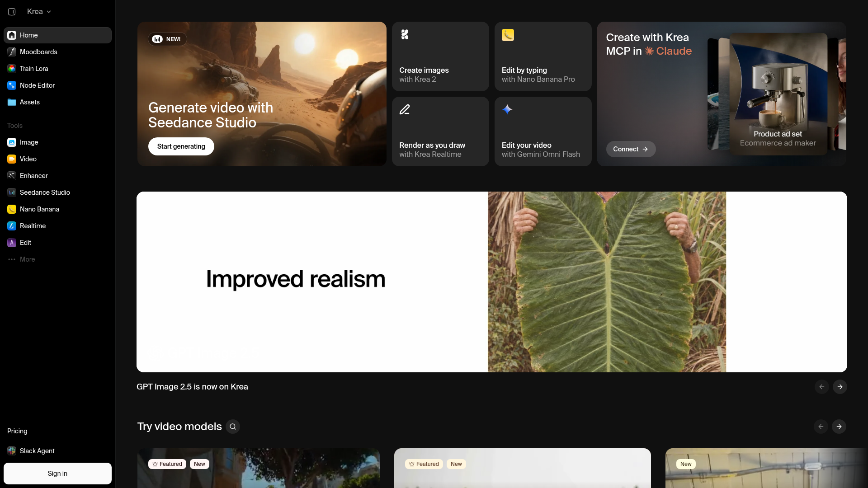Click the Assets folder icon
Screen dimensions: 868x488
12,102
